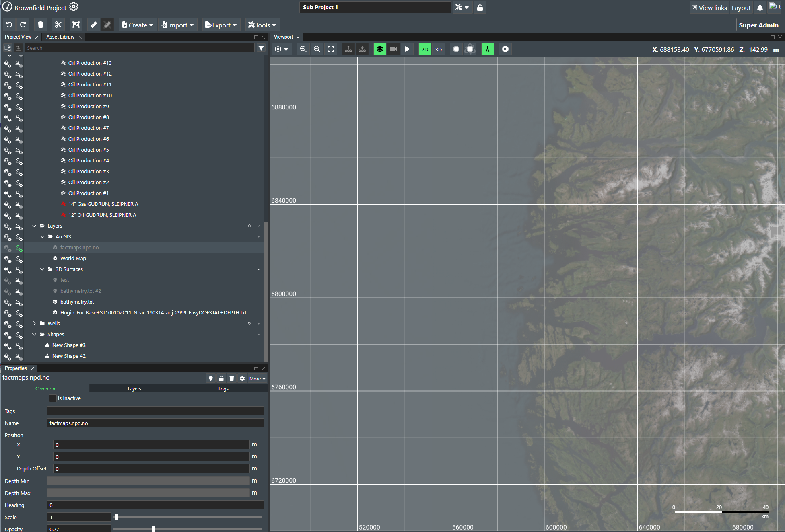Collapse the 3D Surfaces folder
Screen dimensions: 785x532
[42, 269]
